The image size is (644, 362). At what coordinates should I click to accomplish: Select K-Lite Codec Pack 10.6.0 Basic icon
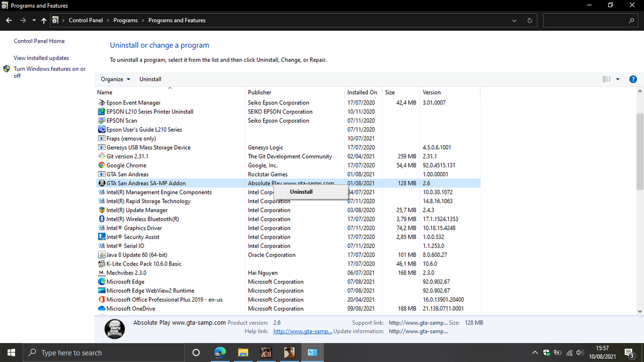point(102,264)
